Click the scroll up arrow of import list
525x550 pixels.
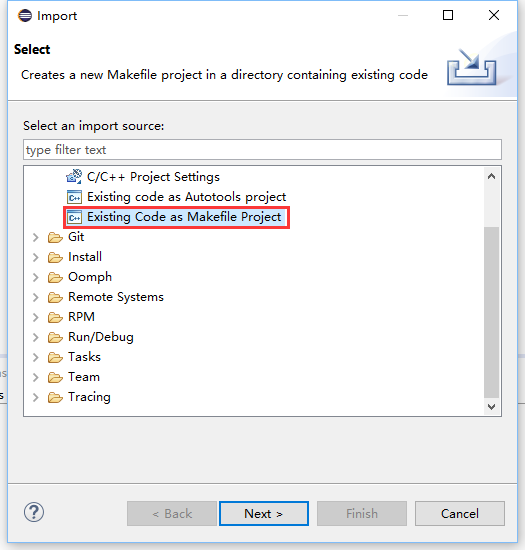click(491, 176)
